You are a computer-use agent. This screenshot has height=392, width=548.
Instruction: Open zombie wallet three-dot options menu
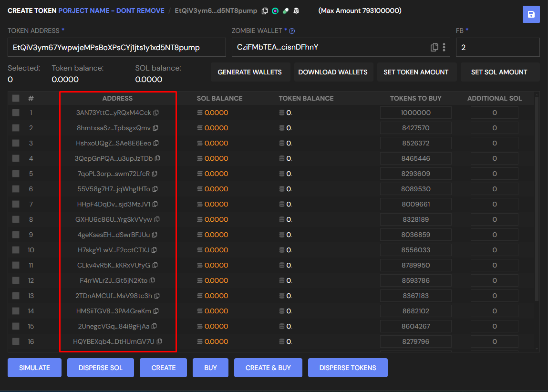point(444,47)
